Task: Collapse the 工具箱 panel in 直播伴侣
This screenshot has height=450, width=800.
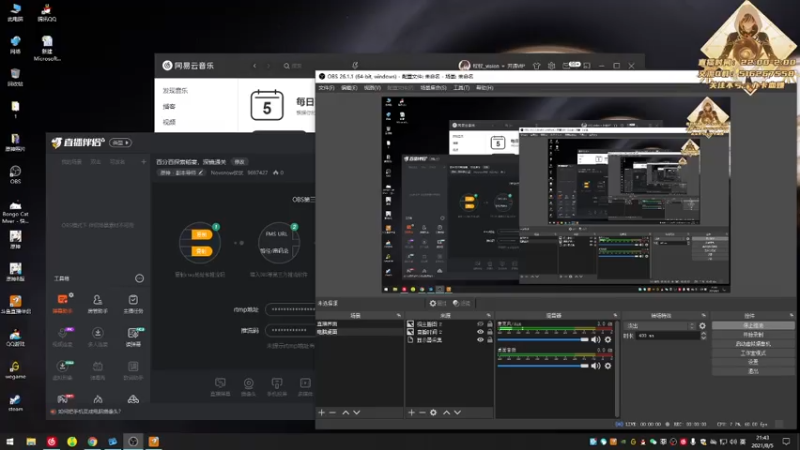Action: click(139, 278)
